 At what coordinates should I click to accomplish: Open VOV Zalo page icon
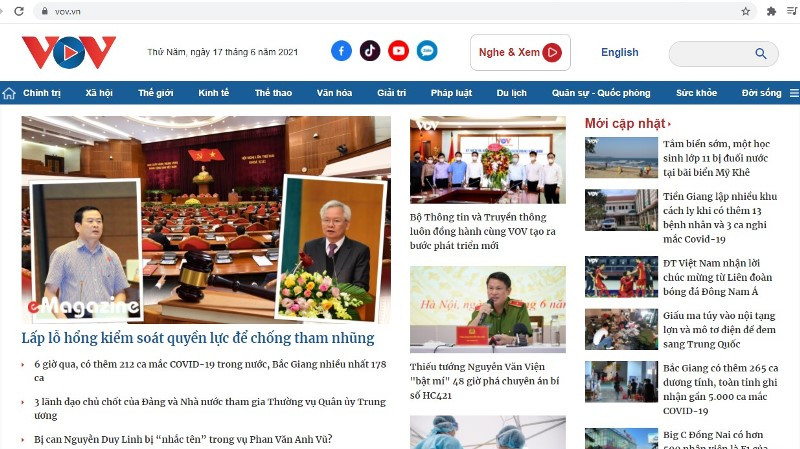pos(427,51)
